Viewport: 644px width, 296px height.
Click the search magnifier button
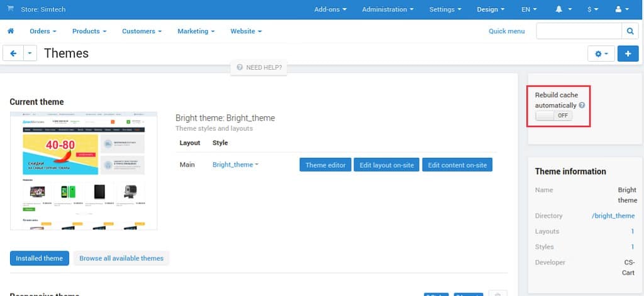[x=630, y=31]
